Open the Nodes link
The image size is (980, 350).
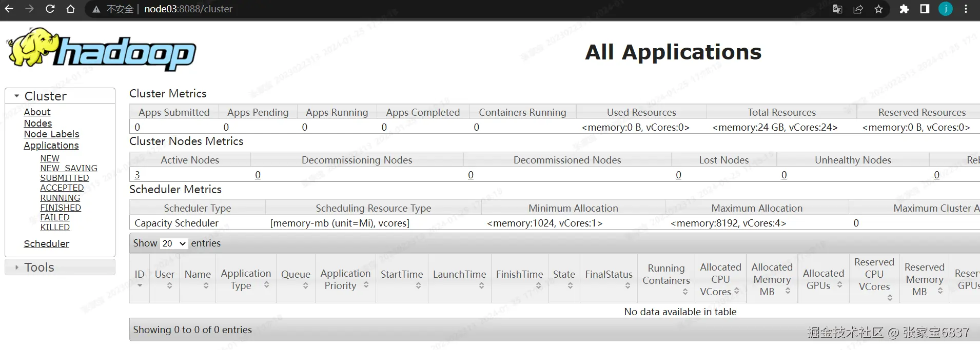[x=38, y=123]
